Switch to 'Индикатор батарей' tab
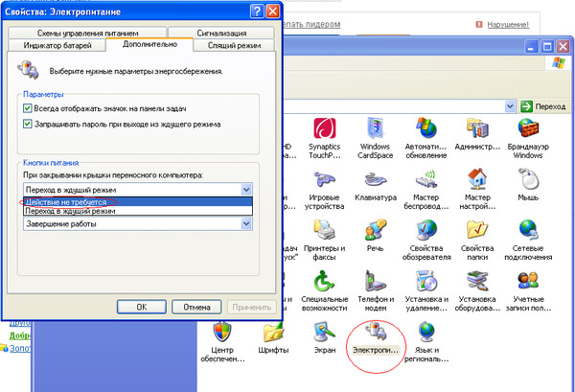 point(57,45)
